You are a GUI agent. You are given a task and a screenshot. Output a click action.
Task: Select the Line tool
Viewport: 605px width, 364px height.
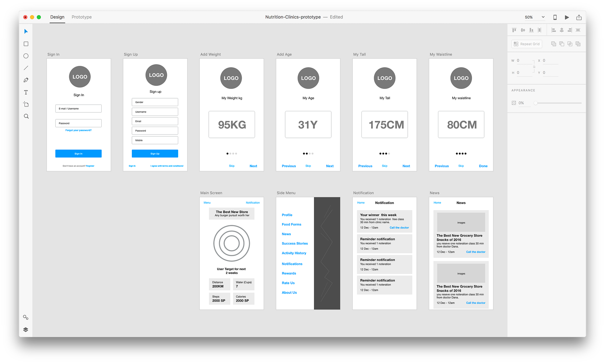coord(26,68)
